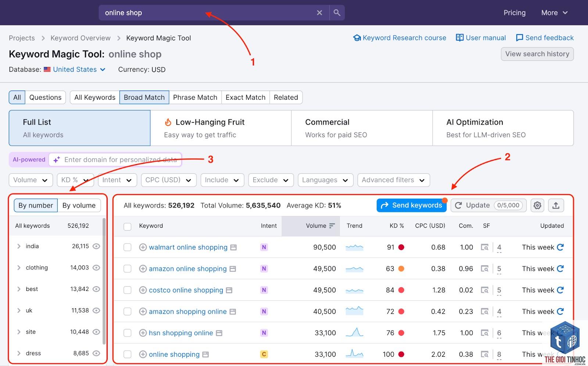Open the KD % filter dropdown
The width and height of the screenshot is (588, 366).
pos(75,180)
